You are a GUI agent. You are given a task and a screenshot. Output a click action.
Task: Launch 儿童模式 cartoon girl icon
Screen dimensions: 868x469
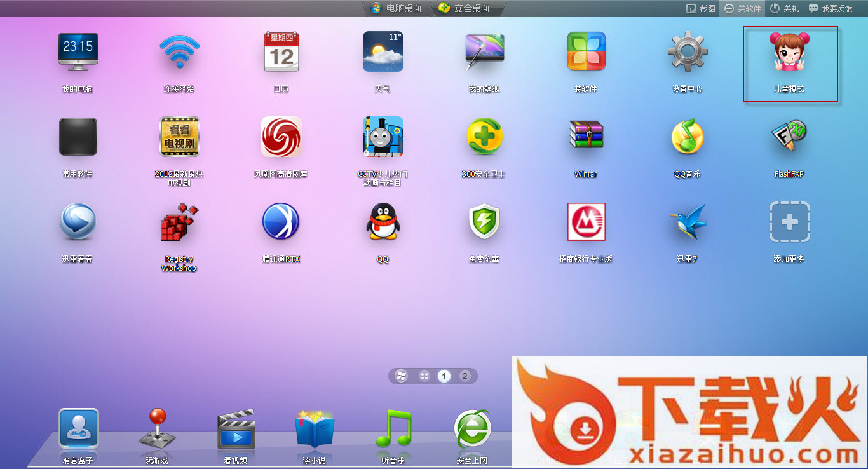pyautogui.click(x=789, y=51)
